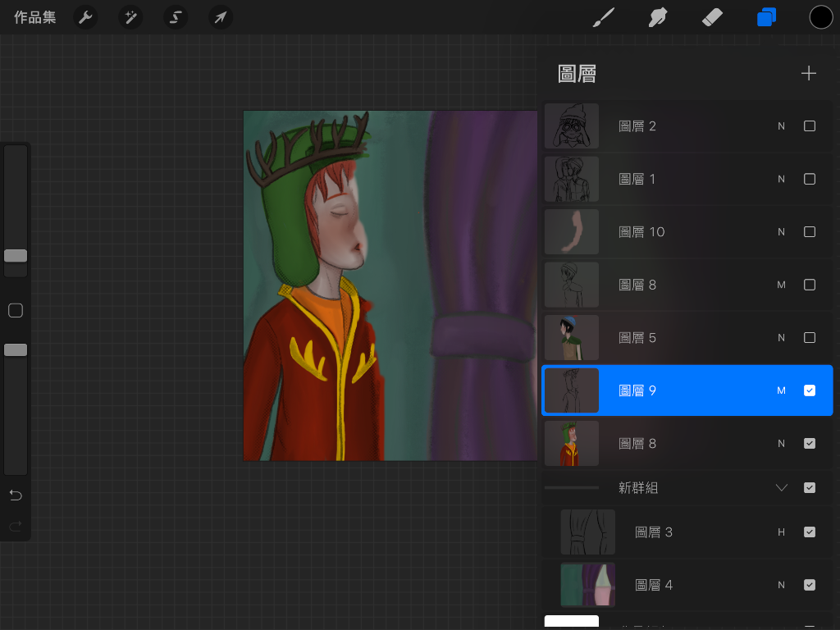Viewport: 840px width, 630px height.
Task: Open blend mode N for 圖層 5
Action: [x=781, y=337]
